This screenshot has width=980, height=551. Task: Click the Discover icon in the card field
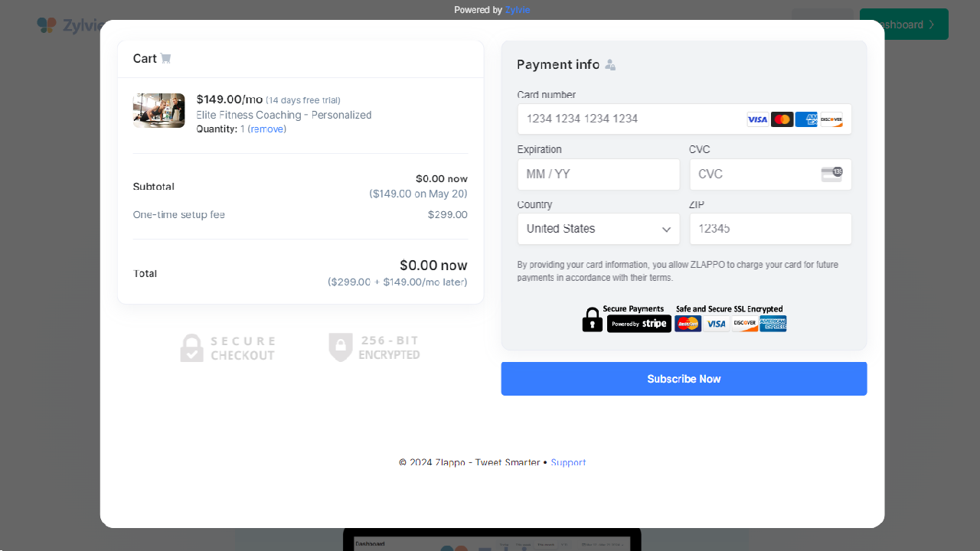pos(831,119)
